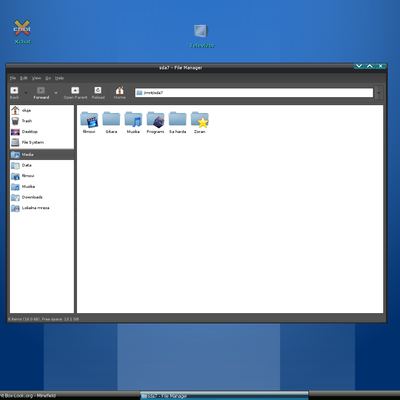Open the Downloads bookmark in the sidebar
400x400 pixels.
[42, 197]
